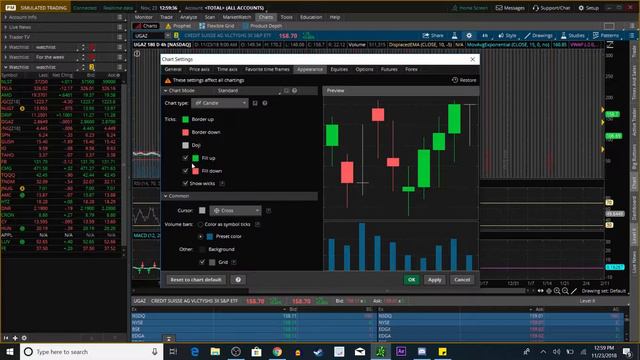Open the Trade menu tab
The image size is (640, 360).
pos(166,17)
